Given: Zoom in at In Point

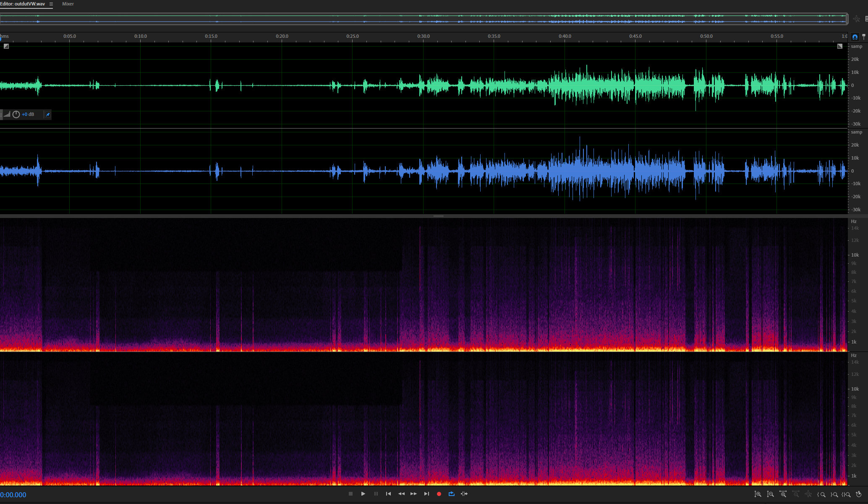Looking at the screenshot, I should (821, 494).
